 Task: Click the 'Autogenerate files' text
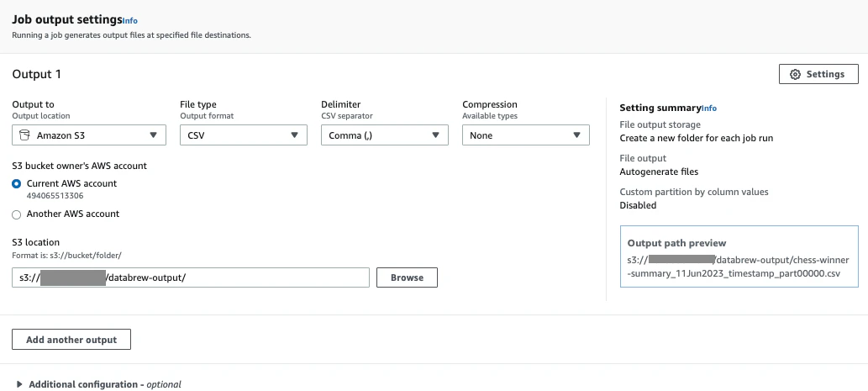659,172
